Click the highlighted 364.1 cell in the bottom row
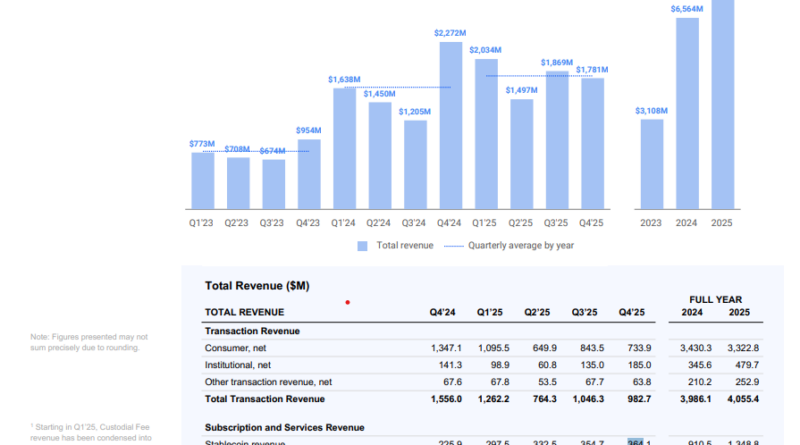This screenshot has height=445, width=800. coord(638,442)
